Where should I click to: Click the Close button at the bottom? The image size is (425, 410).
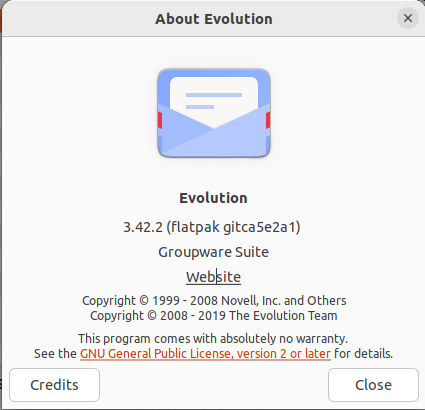(x=373, y=385)
